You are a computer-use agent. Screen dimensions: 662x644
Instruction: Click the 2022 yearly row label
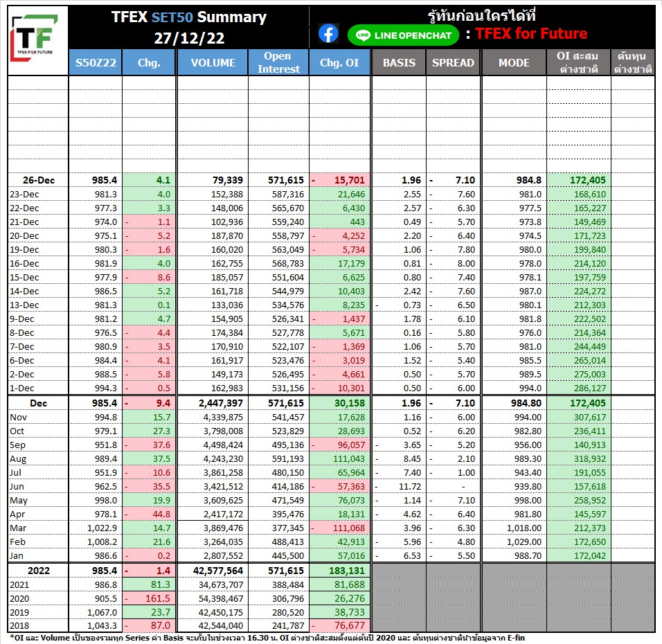[38, 571]
